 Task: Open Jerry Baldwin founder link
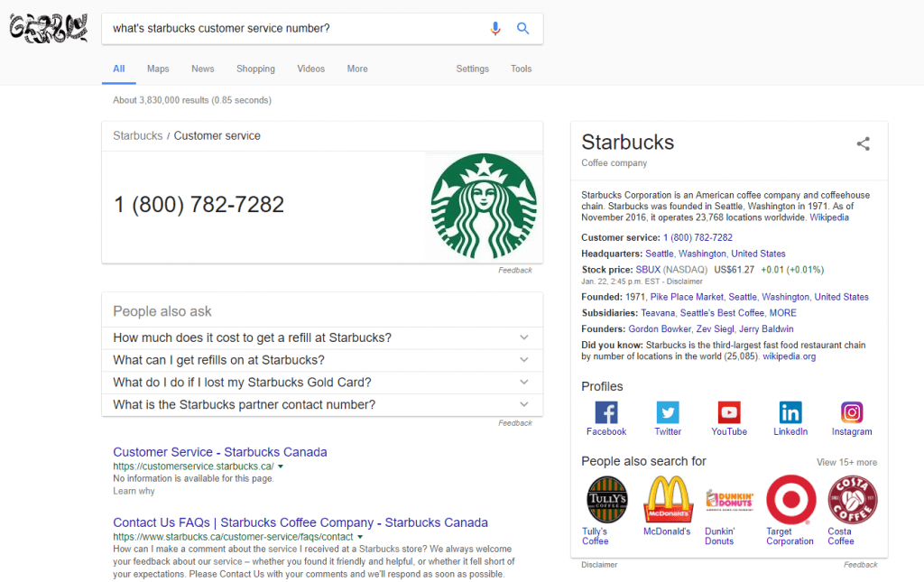766,328
